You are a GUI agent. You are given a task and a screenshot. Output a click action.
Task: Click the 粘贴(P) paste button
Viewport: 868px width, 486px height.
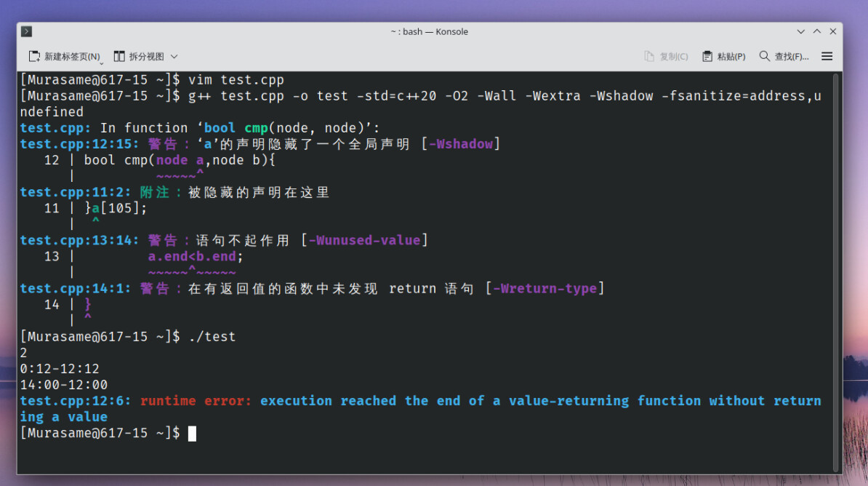click(723, 57)
